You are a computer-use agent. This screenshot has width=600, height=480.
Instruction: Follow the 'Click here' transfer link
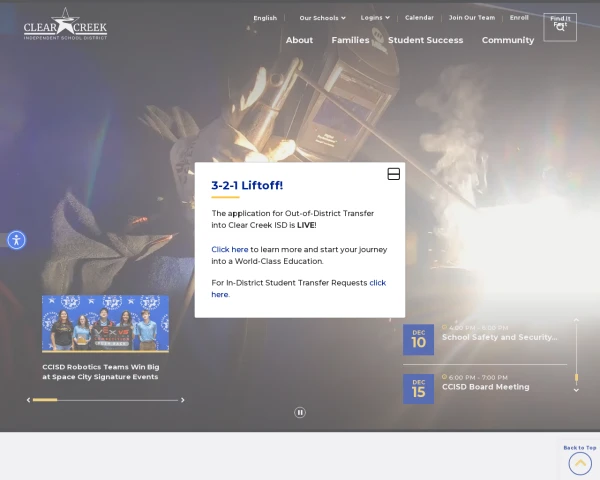(x=230, y=249)
